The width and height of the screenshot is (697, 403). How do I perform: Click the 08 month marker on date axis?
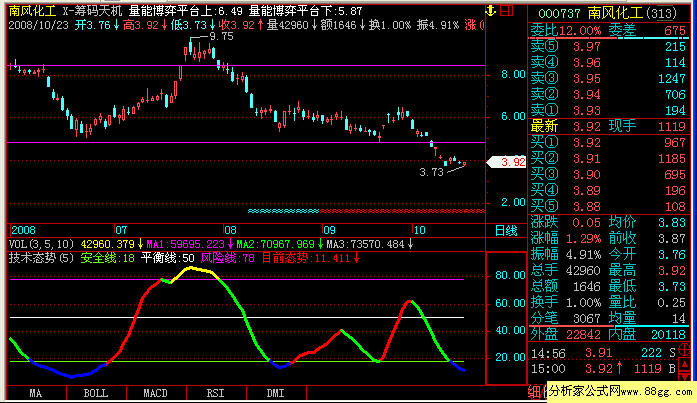tap(230, 230)
